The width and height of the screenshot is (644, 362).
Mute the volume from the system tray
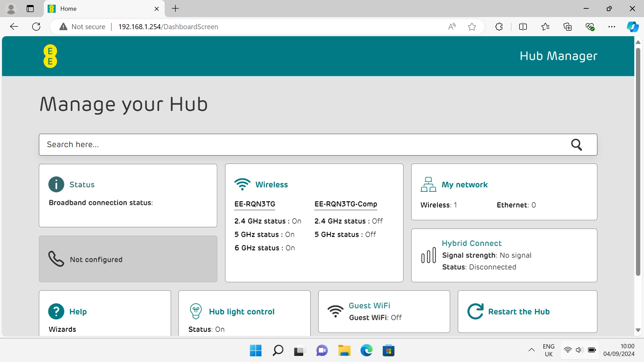pyautogui.click(x=580, y=350)
